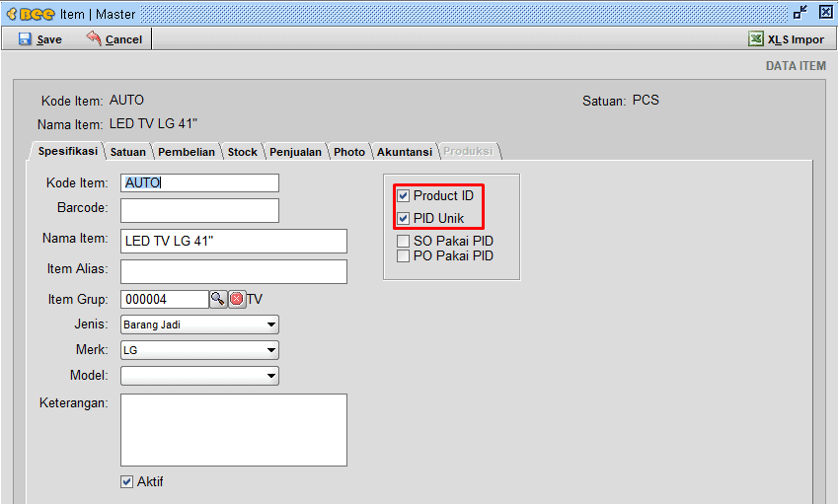Enable the SO Pakai PID checkbox
Screen dimensions: 838x504
(403, 242)
